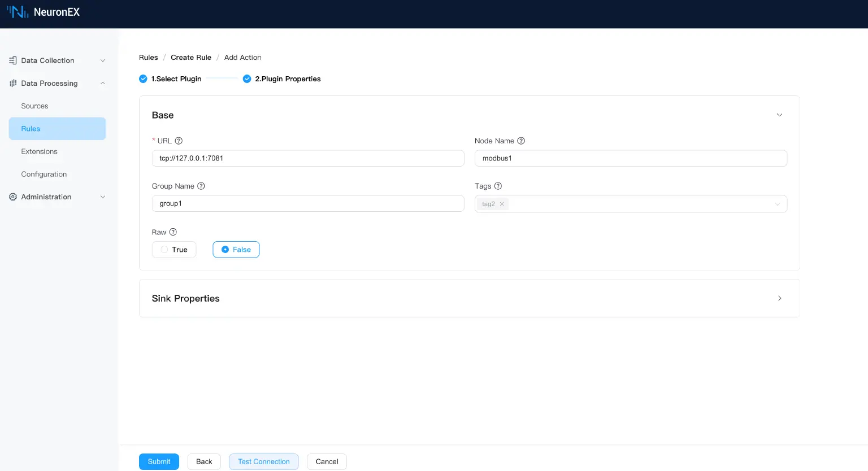Open the Sources menu item
The image size is (868, 471).
pyautogui.click(x=34, y=106)
